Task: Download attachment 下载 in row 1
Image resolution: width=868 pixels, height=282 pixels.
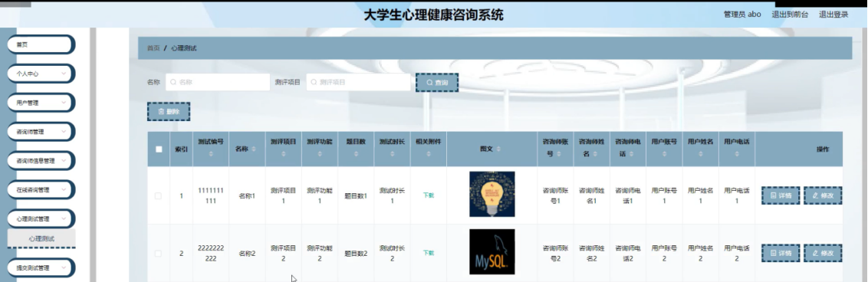Action: coord(429,195)
